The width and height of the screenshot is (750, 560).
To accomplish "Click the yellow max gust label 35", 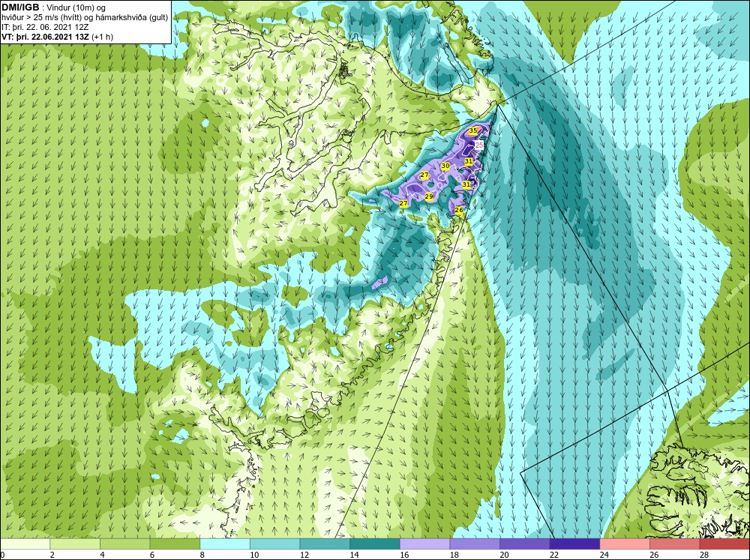I will 473,130.
